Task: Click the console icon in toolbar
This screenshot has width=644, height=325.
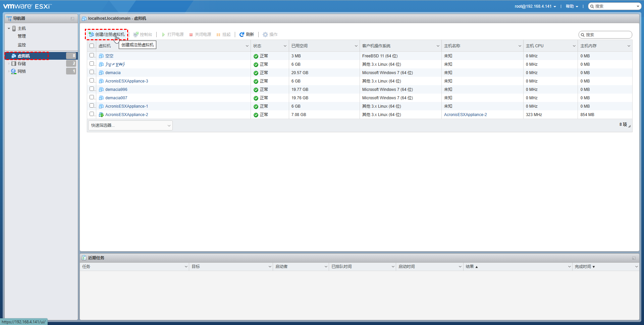Action: [x=136, y=35]
